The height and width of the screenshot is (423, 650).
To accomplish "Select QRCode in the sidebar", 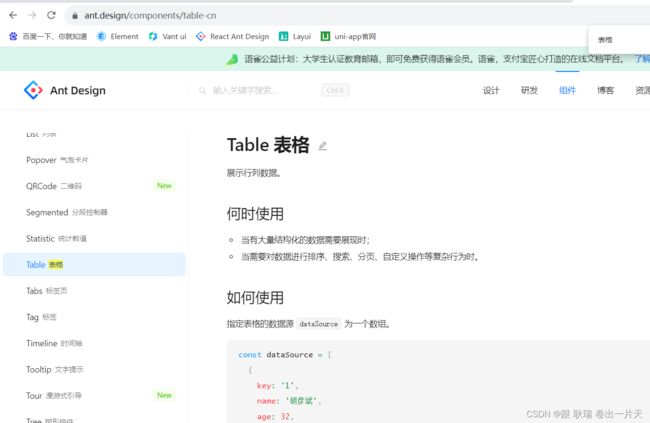I will tap(94, 186).
